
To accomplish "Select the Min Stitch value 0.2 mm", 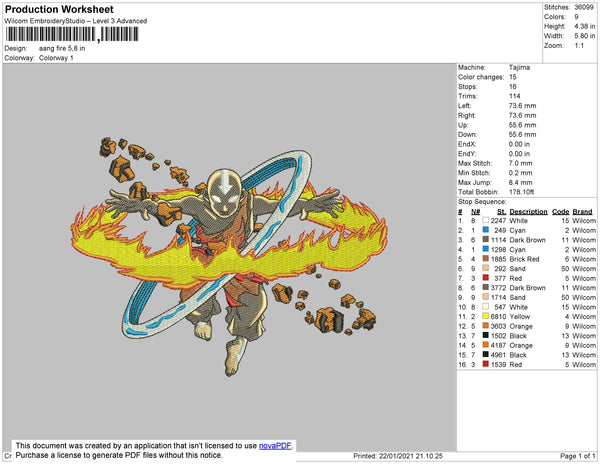I will [520, 173].
